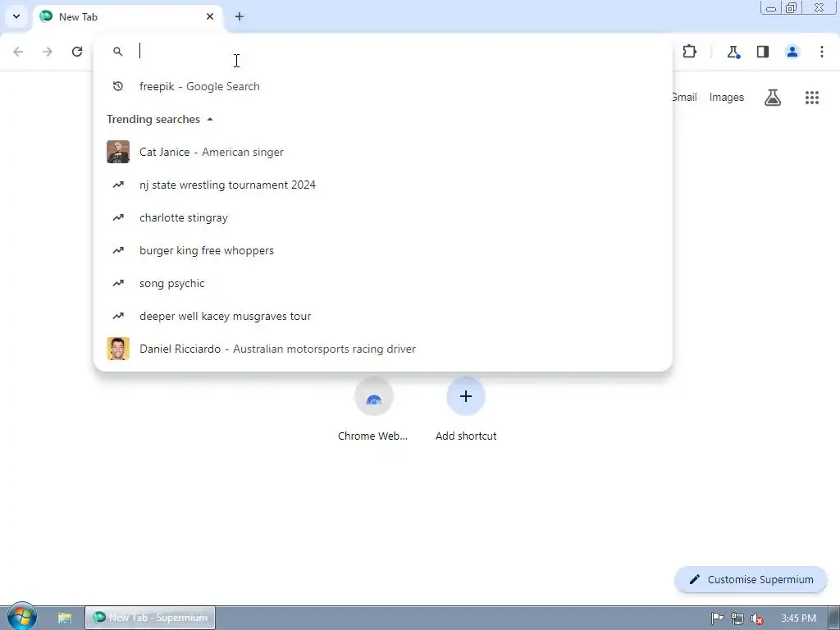Go forward with the forward arrow
This screenshot has width=840, height=630.
click(48, 52)
